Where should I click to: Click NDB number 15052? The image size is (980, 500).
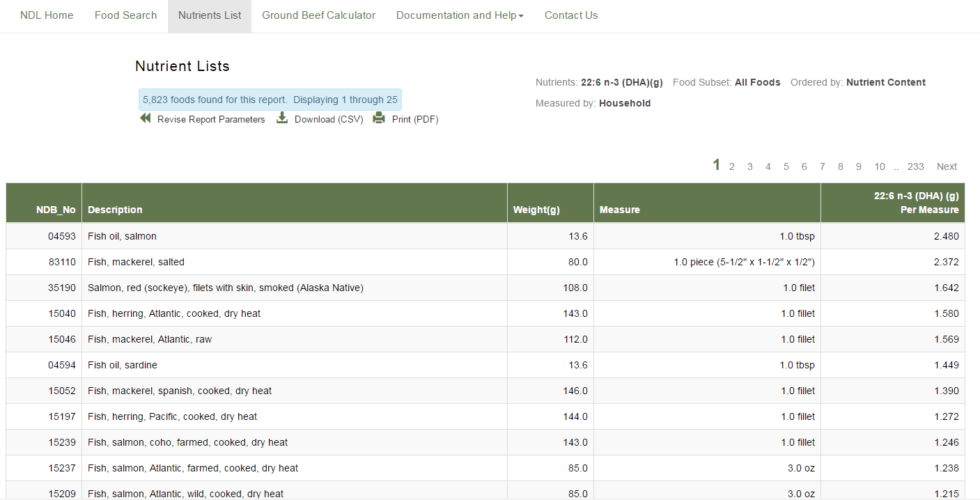(62, 391)
